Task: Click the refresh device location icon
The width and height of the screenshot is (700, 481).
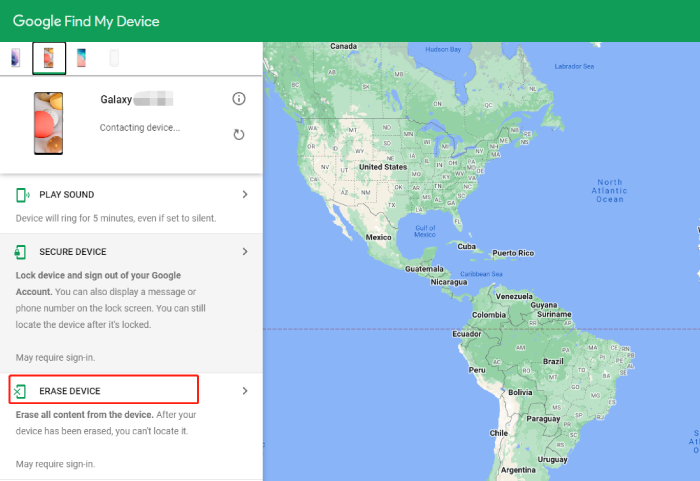Action: pos(238,134)
